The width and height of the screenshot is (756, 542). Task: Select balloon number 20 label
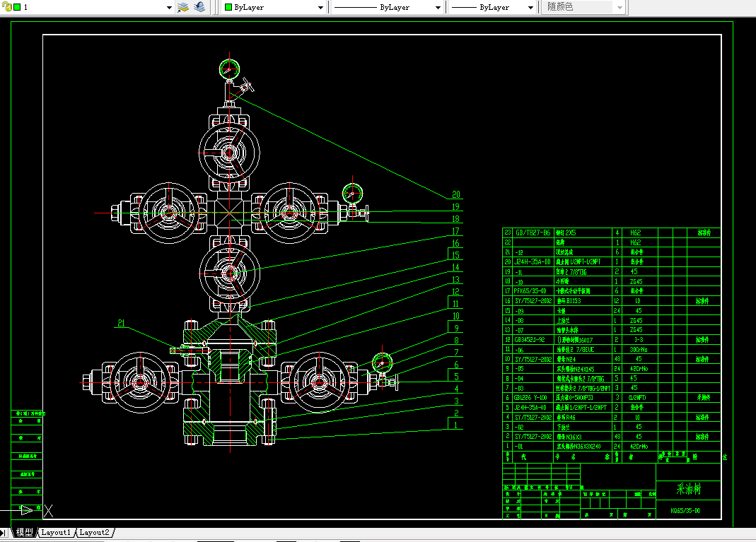click(x=456, y=194)
